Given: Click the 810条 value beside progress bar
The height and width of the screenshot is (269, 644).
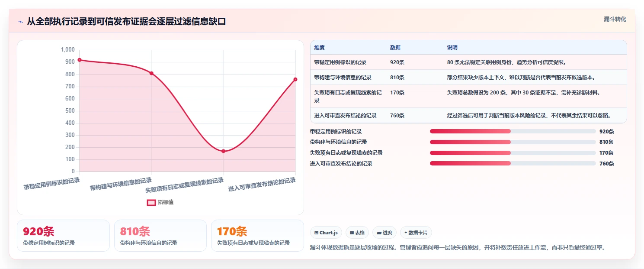Looking at the screenshot, I should click(606, 142).
